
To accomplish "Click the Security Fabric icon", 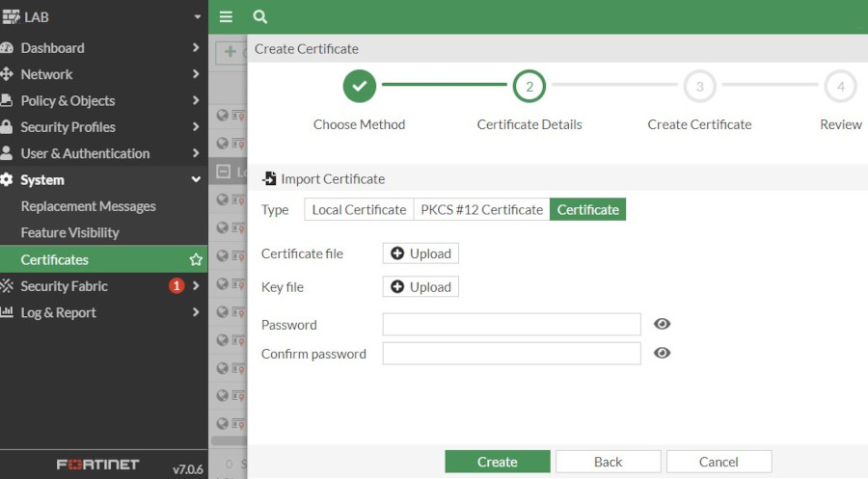I will [x=7, y=286].
